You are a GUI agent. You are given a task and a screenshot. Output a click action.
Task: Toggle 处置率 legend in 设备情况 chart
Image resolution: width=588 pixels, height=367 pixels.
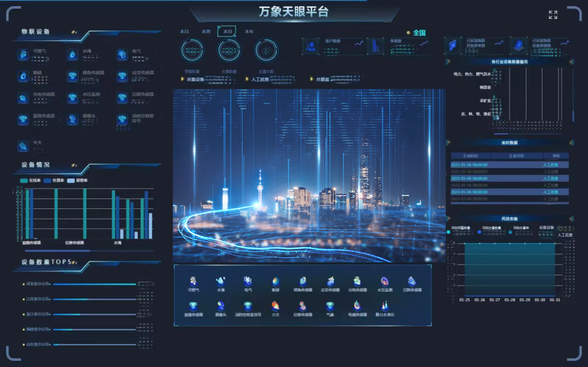point(54,181)
